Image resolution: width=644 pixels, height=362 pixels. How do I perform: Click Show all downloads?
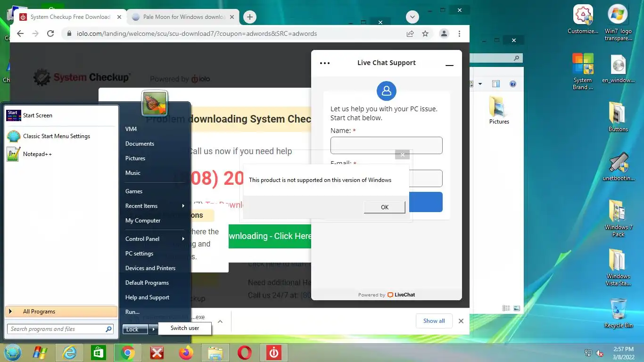click(x=434, y=321)
